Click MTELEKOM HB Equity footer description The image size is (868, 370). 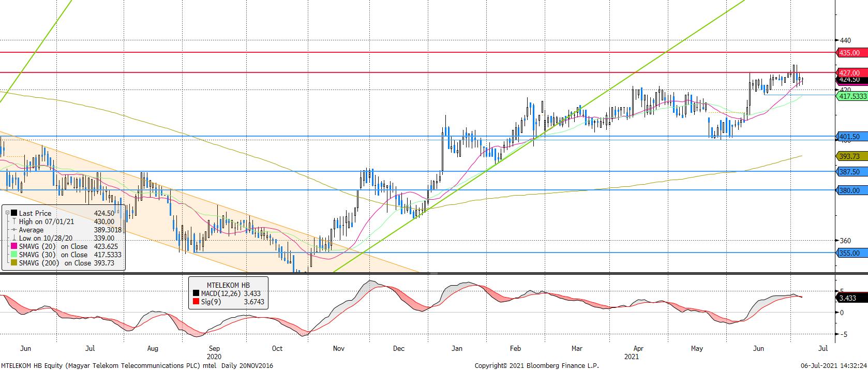[137, 365]
